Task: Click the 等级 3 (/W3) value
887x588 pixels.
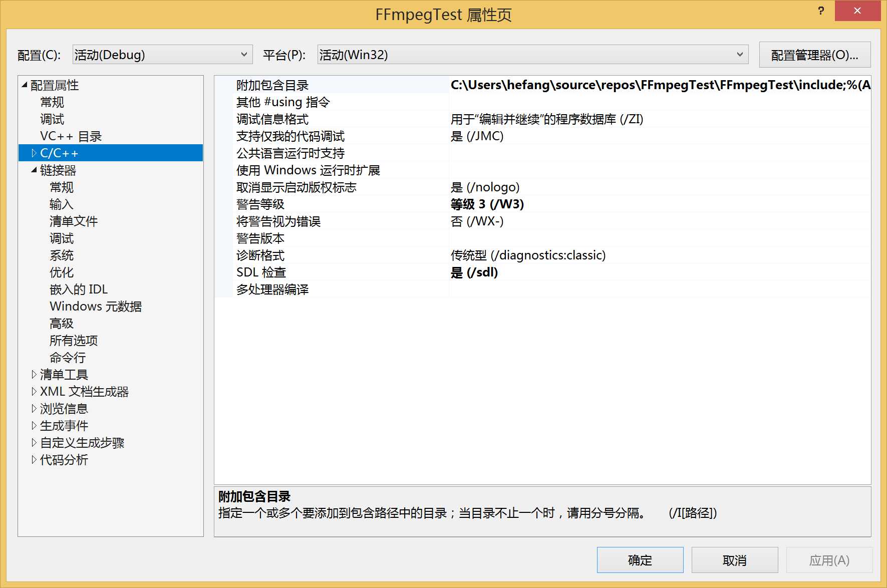Action: 487,204
